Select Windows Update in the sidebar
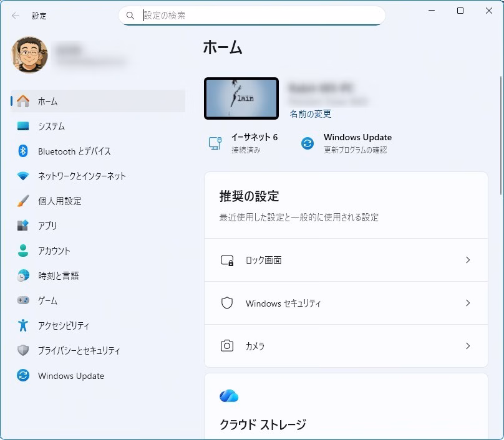 (x=70, y=376)
